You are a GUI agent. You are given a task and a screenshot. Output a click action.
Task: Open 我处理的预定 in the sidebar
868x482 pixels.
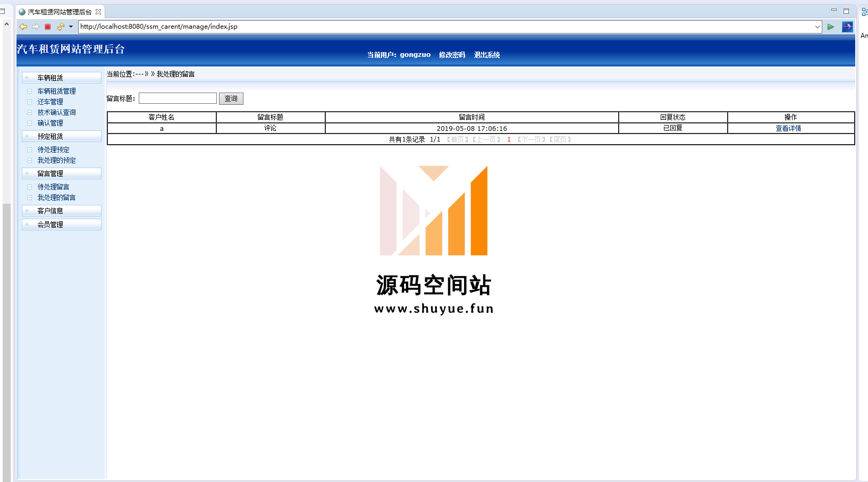pyautogui.click(x=56, y=160)
